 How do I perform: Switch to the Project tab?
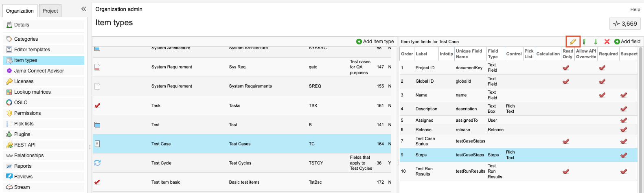(x=50, y=11)
